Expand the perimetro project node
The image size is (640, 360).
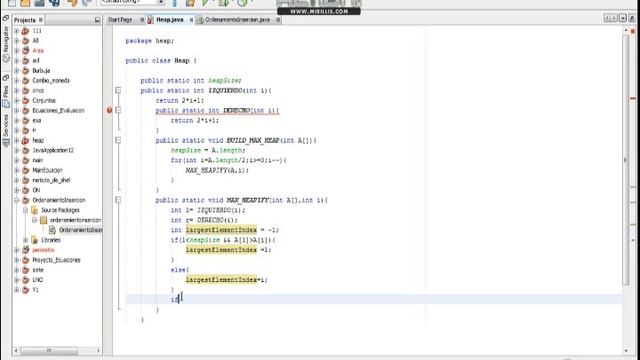click(x=17, y=250)
